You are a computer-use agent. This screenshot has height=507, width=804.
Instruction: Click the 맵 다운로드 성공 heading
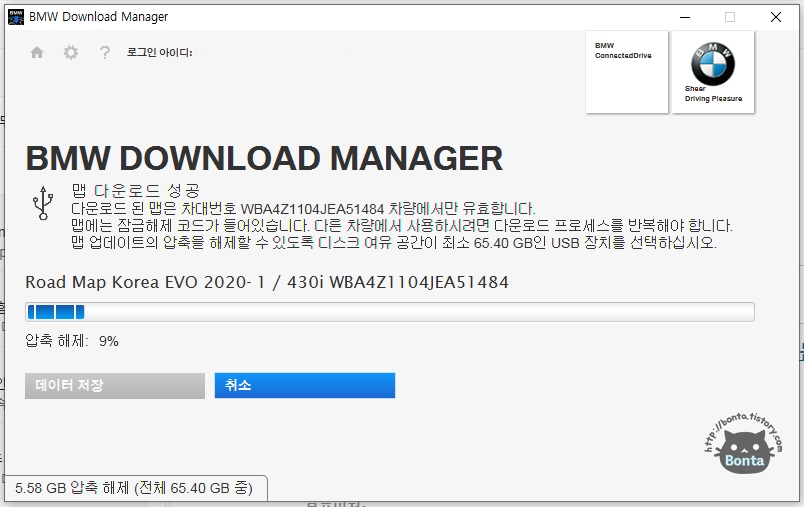[135, 191]
